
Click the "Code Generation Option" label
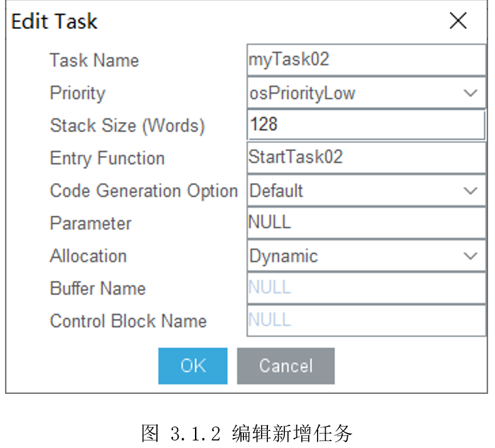click(143, 191)
